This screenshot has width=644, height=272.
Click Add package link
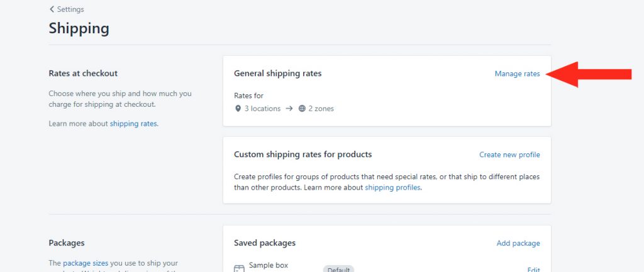518,243
